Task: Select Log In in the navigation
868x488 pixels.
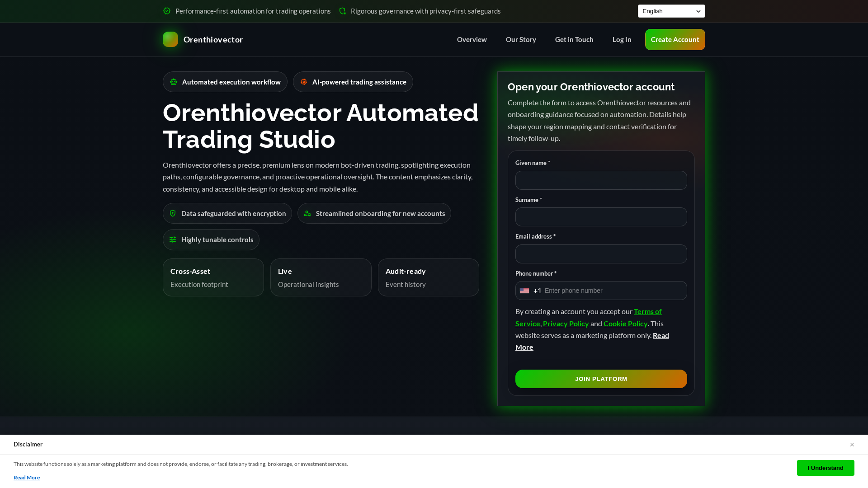Action: (x=622, y=39)
